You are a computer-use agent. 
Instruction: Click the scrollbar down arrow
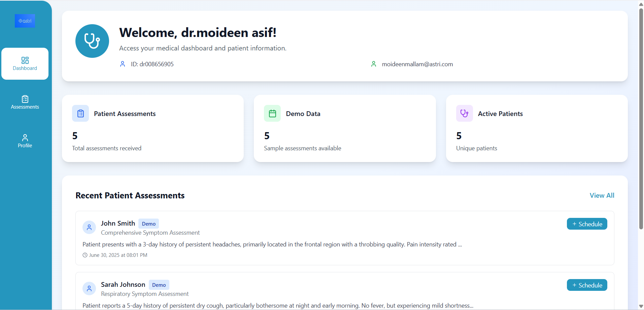[x=641, y=306]
